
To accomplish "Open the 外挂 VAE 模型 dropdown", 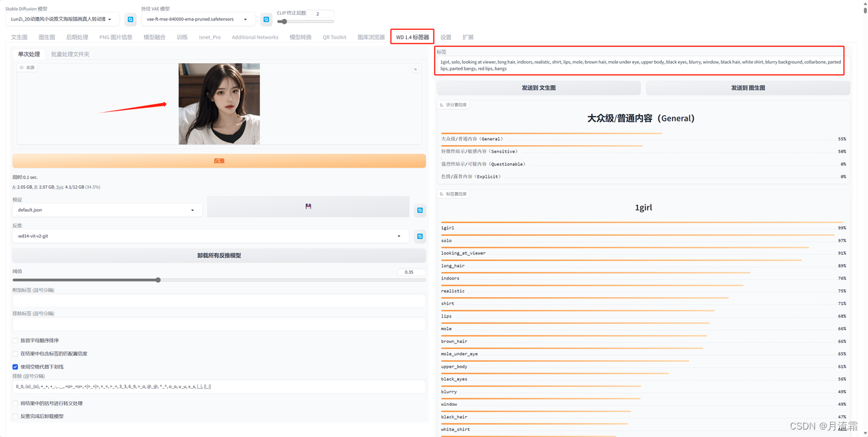I will pos(198,20).
